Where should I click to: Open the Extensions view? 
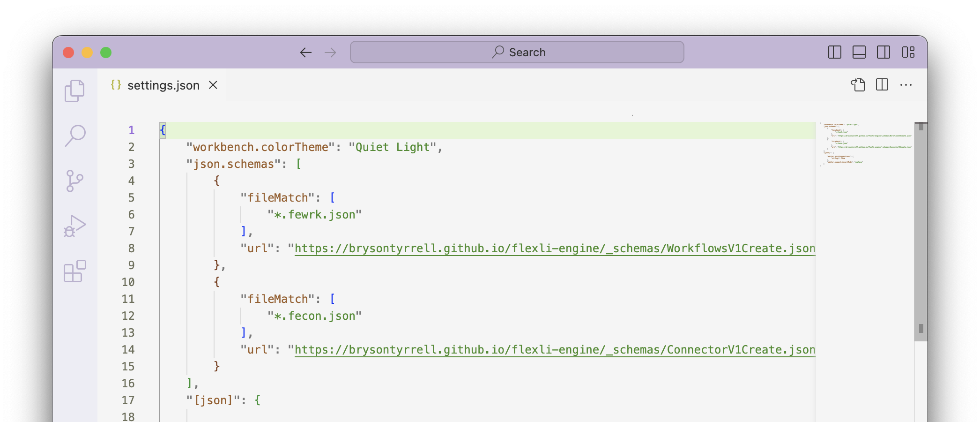[75, 271]
